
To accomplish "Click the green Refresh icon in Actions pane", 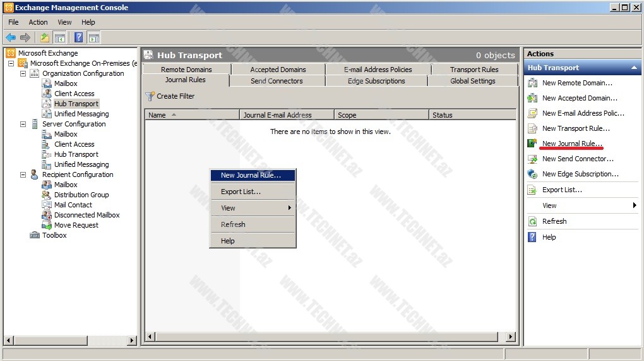I will coord(532,221).
